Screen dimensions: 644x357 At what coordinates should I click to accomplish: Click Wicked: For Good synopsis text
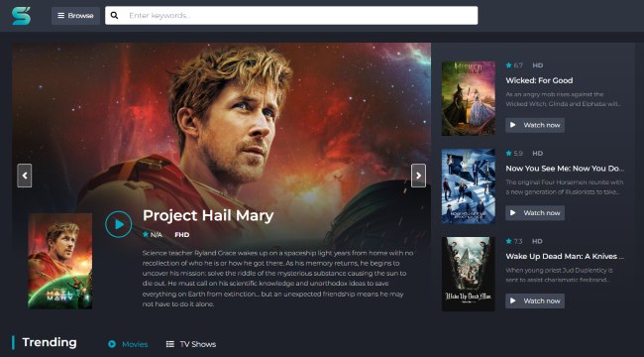click(564, 99)
